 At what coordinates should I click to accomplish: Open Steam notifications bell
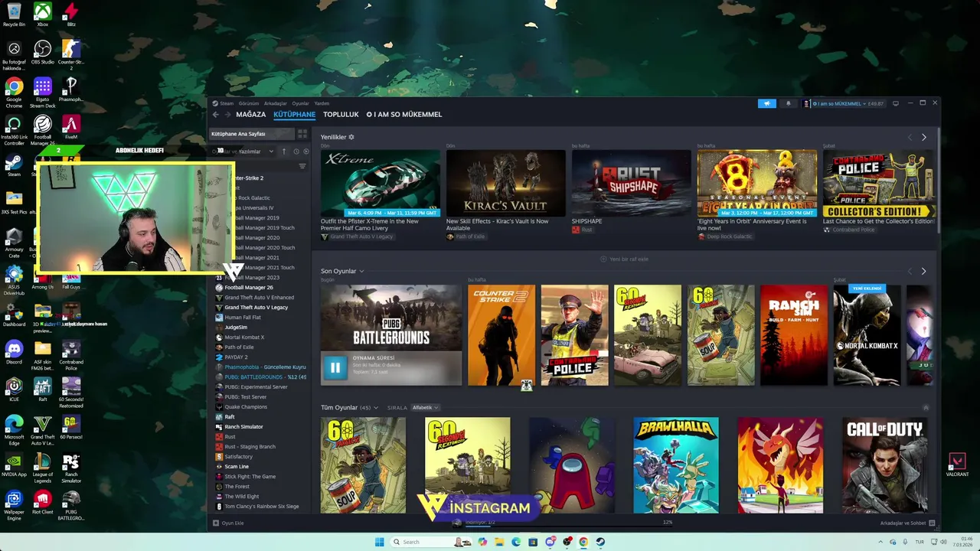pyautogui.click(x=788, y=103)
